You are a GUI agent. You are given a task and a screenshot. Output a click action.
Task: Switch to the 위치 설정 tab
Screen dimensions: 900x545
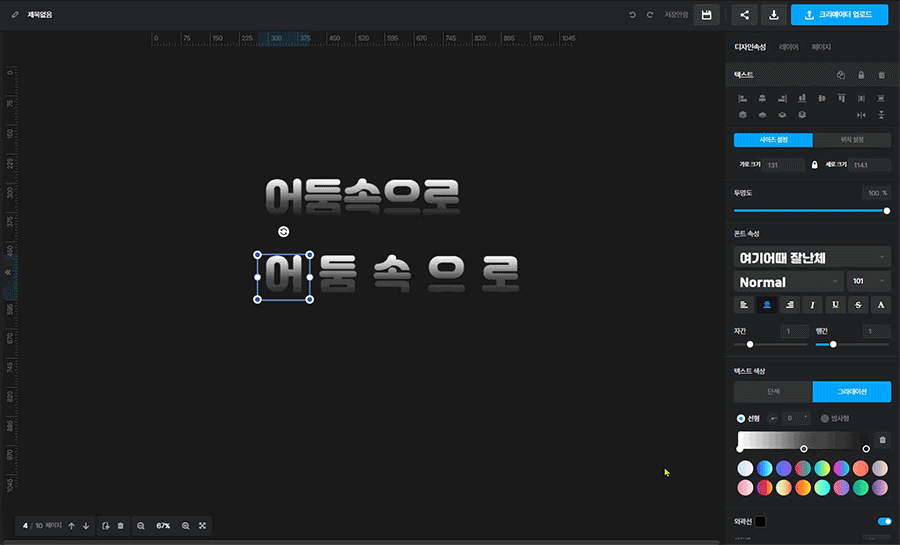(x=851, y=140)
